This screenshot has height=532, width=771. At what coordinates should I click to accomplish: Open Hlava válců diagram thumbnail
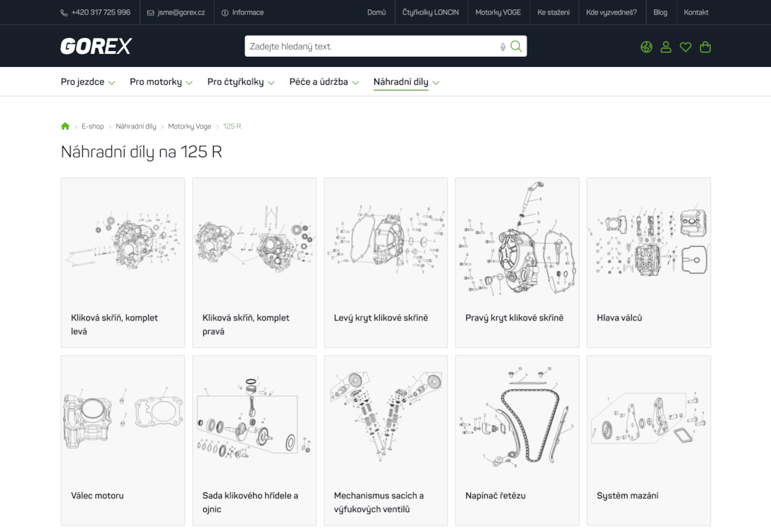point(649,239)
